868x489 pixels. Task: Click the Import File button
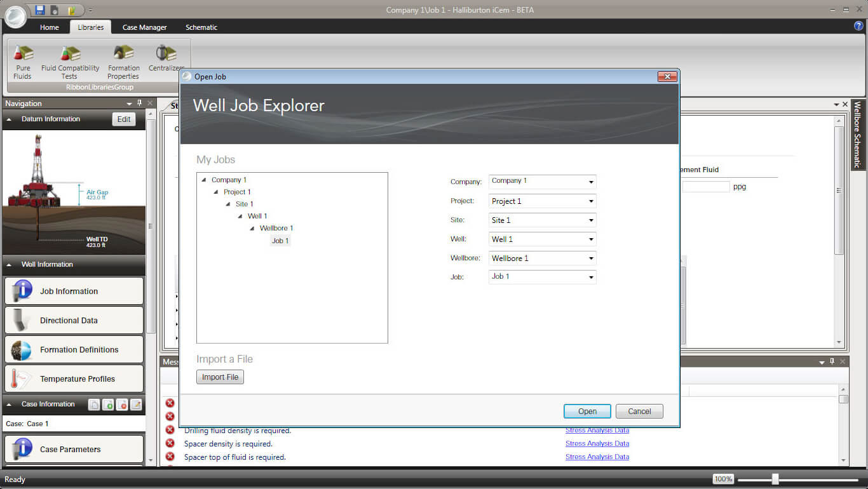pos(220,377)
